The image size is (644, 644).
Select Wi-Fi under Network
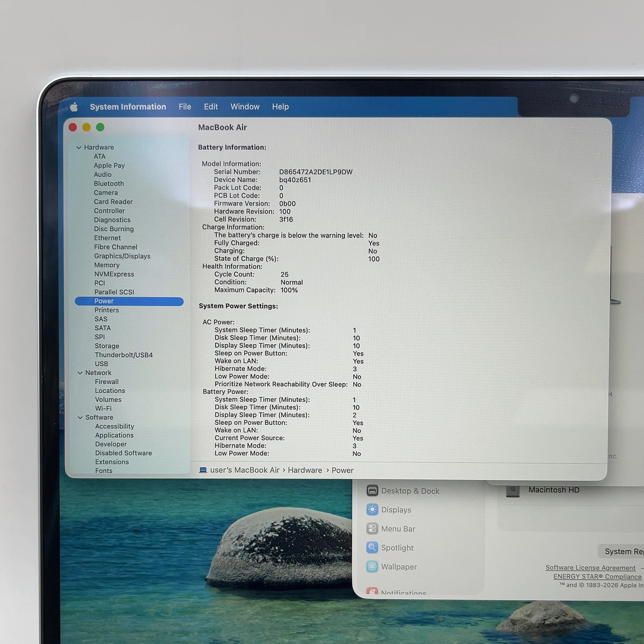104,408
